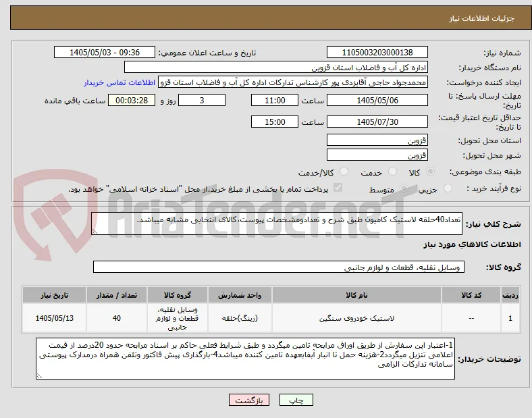Open the اطلاعات تماس خریدار link
Screen dimensions: 532x418
coord(119,82)
